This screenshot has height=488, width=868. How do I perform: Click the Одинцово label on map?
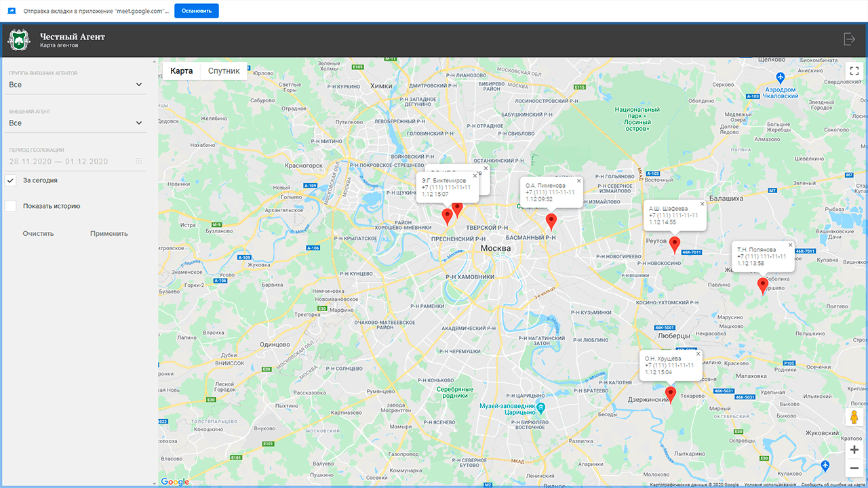(275, 344)
